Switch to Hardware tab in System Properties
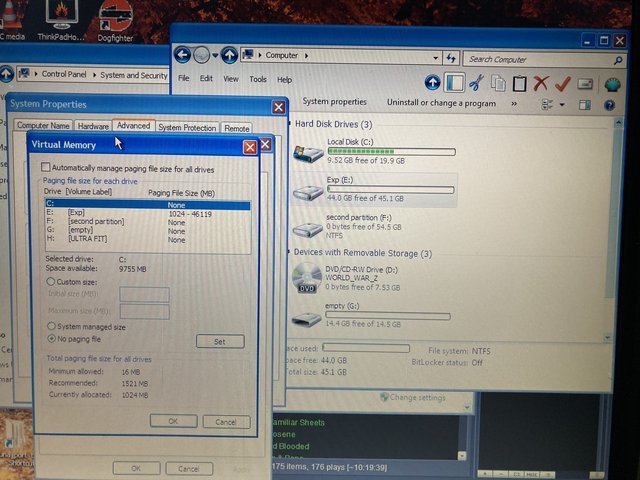The height and width of the screenshot is (480, 640). coord(93,126)
